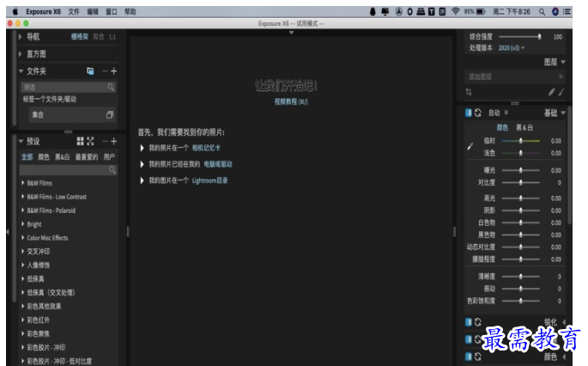Adjust the 对比度 slider handle
Image resolution: width=588 pixels, height=366 pixels.
[x=520, y=182]
